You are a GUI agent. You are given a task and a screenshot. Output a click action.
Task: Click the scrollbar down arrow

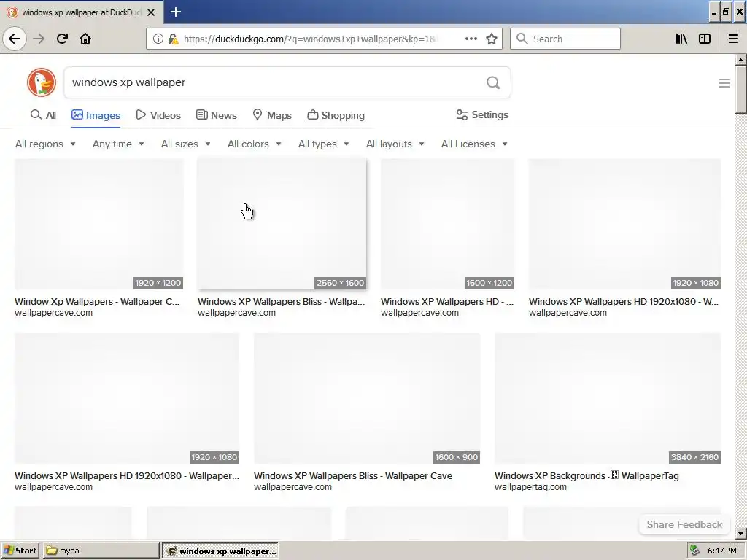(740, 534)
